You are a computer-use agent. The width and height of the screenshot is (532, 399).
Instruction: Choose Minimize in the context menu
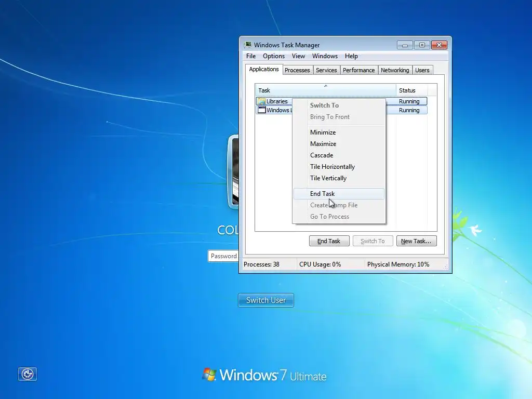coord(339,132)
